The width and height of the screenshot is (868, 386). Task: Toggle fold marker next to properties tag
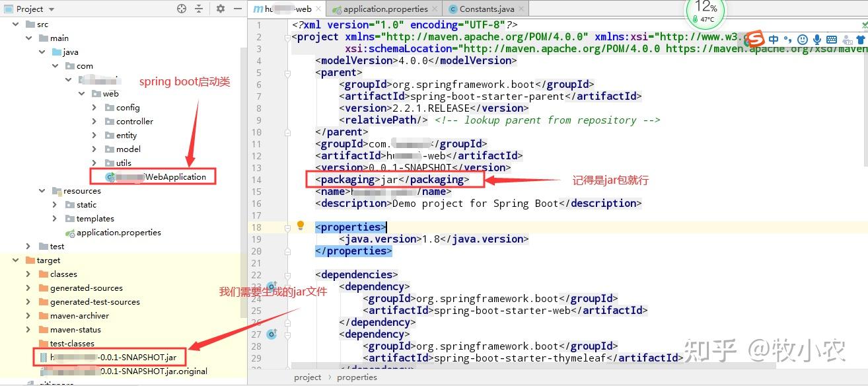[288, 227]
